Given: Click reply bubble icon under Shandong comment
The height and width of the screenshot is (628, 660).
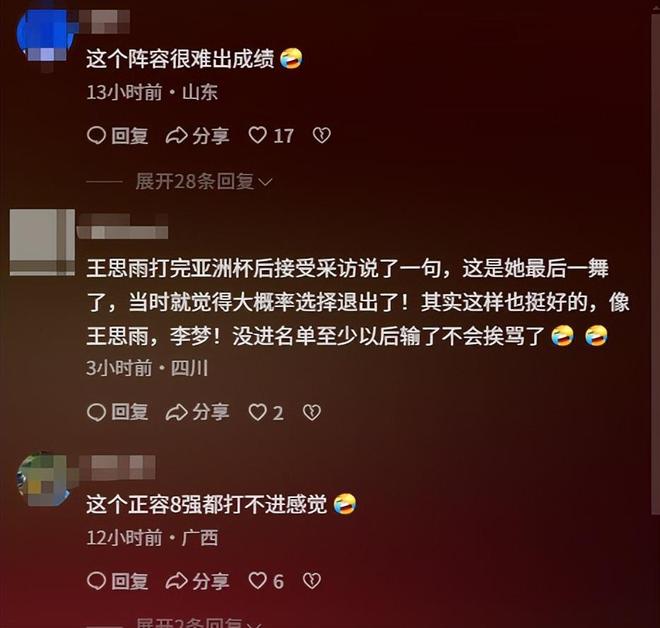Looking at the screenshot, I should click(96, 136).
